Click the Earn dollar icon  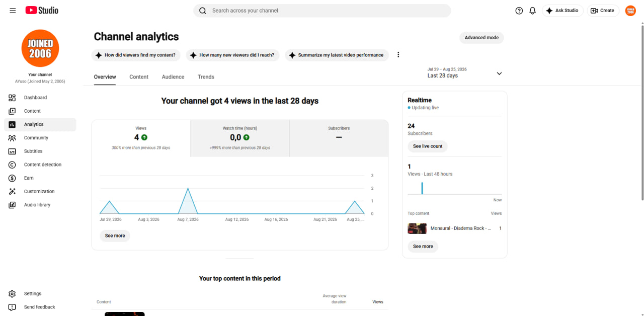(x=13, y=178)
